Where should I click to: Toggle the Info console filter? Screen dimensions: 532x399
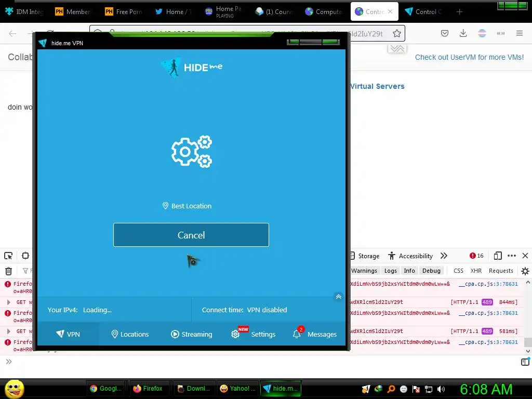[x=409, y=271]
